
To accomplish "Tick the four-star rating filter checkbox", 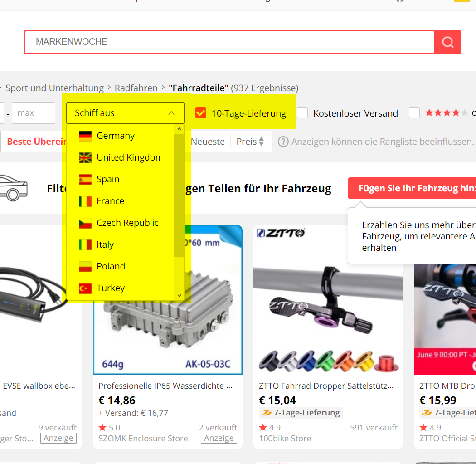I will tap(414, 113).
